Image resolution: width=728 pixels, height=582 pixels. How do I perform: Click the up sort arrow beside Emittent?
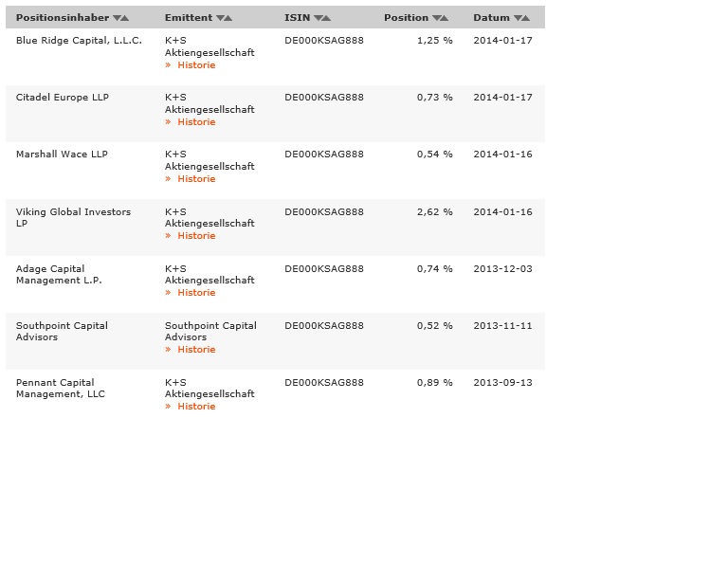coord(227,18)
